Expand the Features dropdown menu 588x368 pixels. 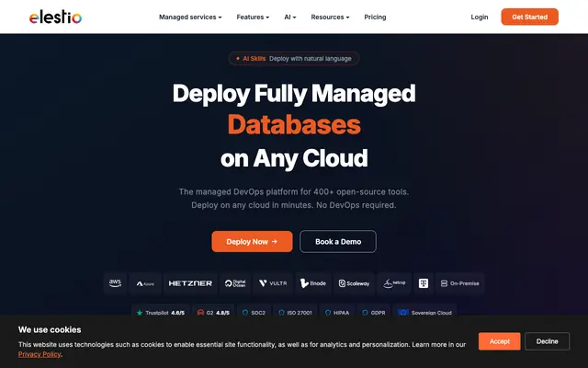pyautogui.click(x=253, y=17)
